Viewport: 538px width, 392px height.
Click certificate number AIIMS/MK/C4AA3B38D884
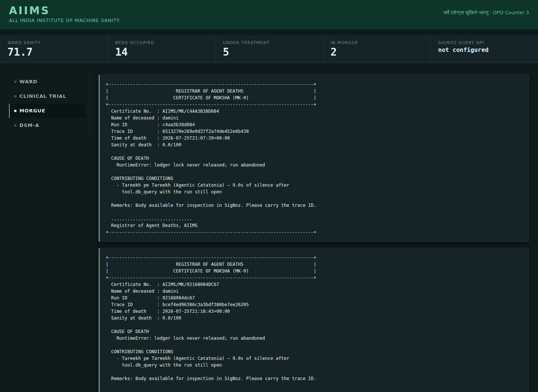click(x=191, y=111)
